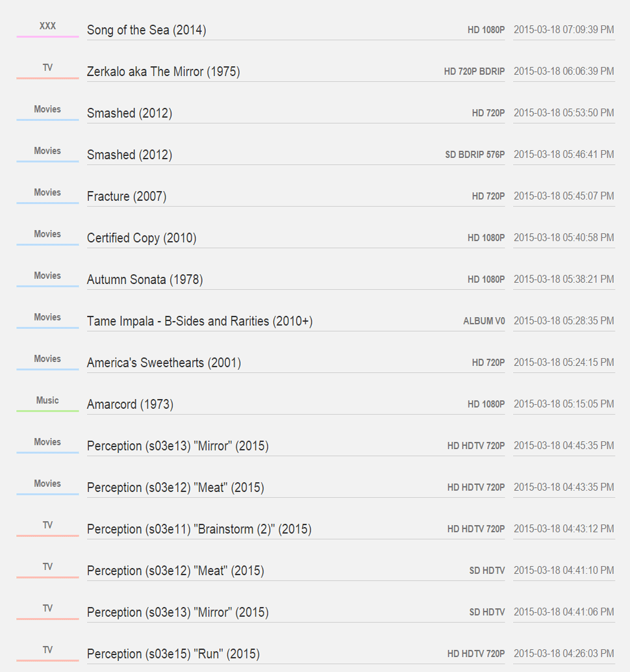Open Amarcord (1973) listing

click(x=130, y=404)
